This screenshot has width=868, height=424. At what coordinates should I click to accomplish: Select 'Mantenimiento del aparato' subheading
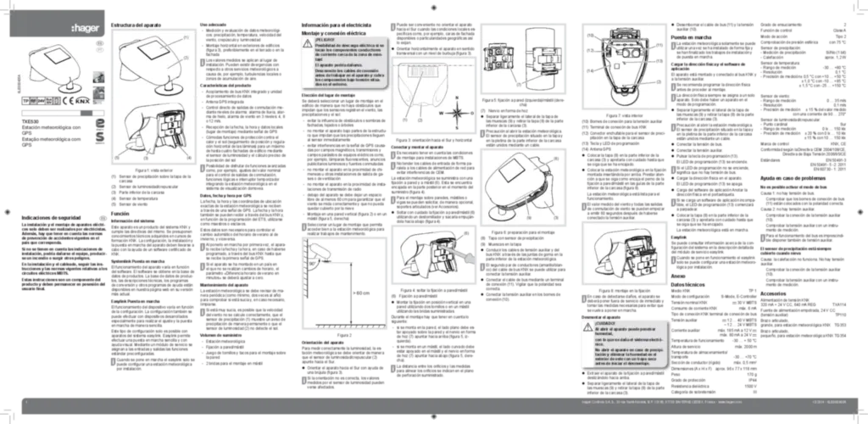[224, 284]
